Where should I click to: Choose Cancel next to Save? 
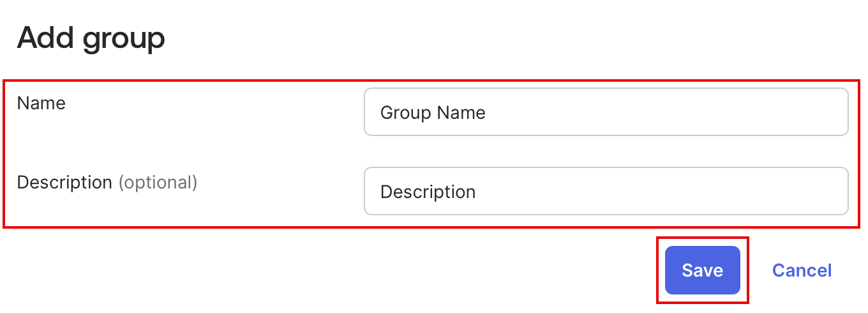click(802, 270)
